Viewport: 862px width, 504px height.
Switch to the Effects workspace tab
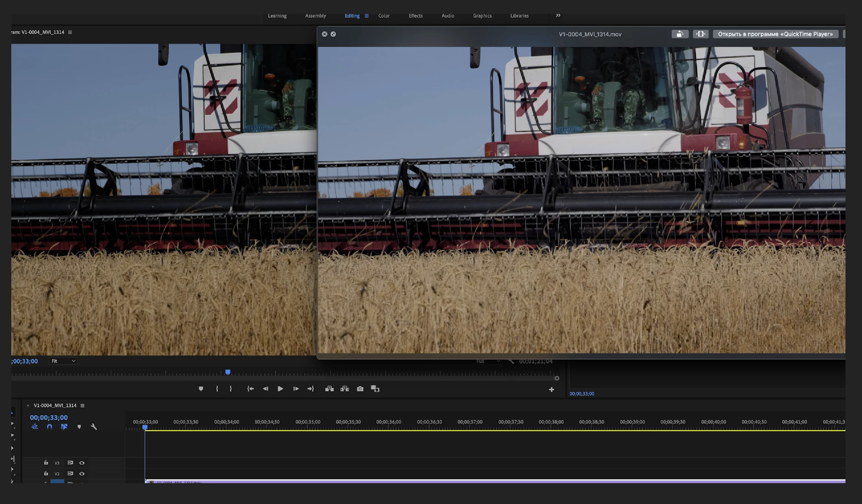(415, 16)
